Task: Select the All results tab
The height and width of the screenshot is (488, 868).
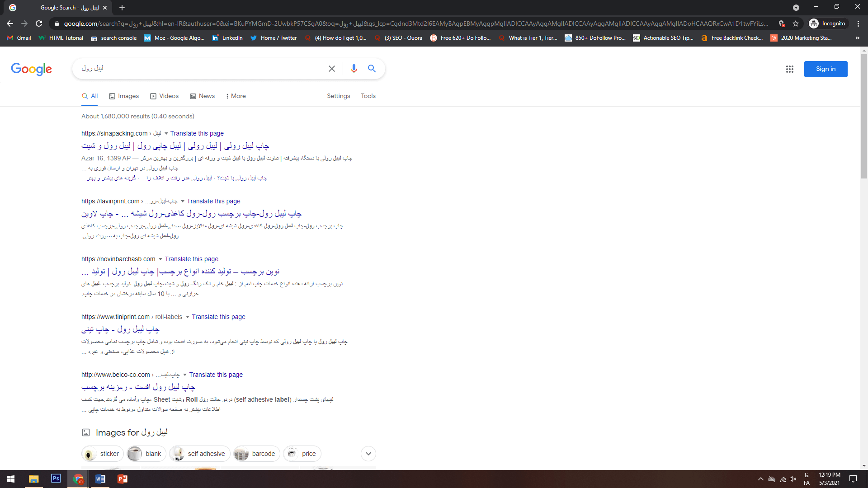Action: (90, 96)
